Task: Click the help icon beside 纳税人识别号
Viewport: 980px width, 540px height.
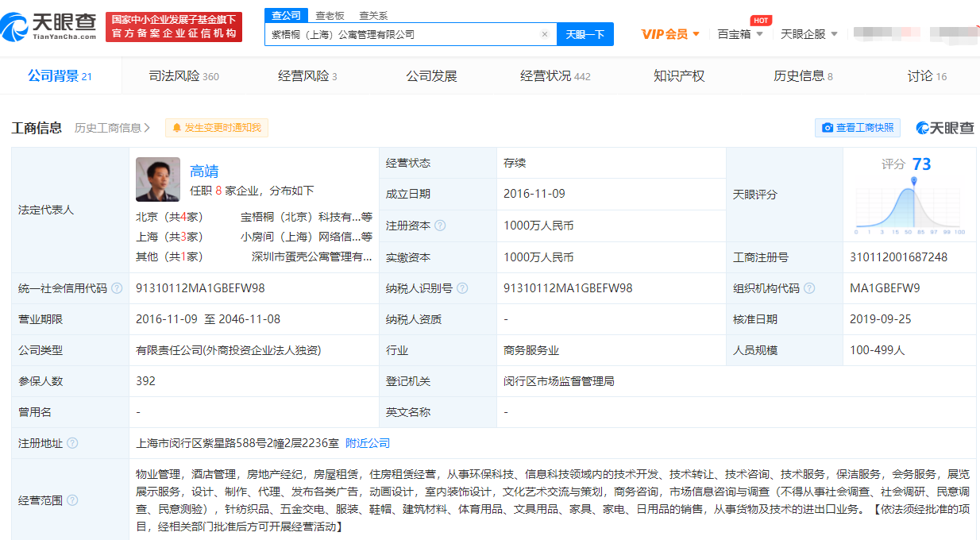Action: click(x=462, y=288)
